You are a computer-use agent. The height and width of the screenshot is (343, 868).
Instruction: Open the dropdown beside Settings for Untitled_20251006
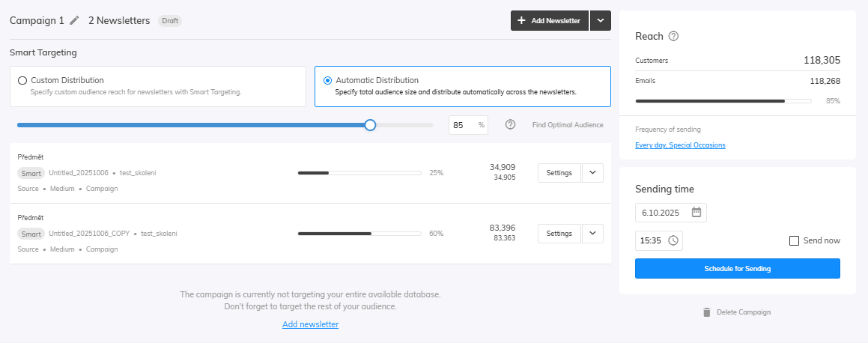[592, 173]
